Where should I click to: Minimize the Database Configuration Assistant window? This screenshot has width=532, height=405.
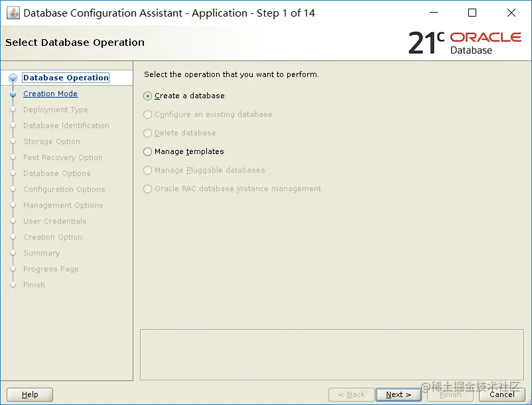434,13
